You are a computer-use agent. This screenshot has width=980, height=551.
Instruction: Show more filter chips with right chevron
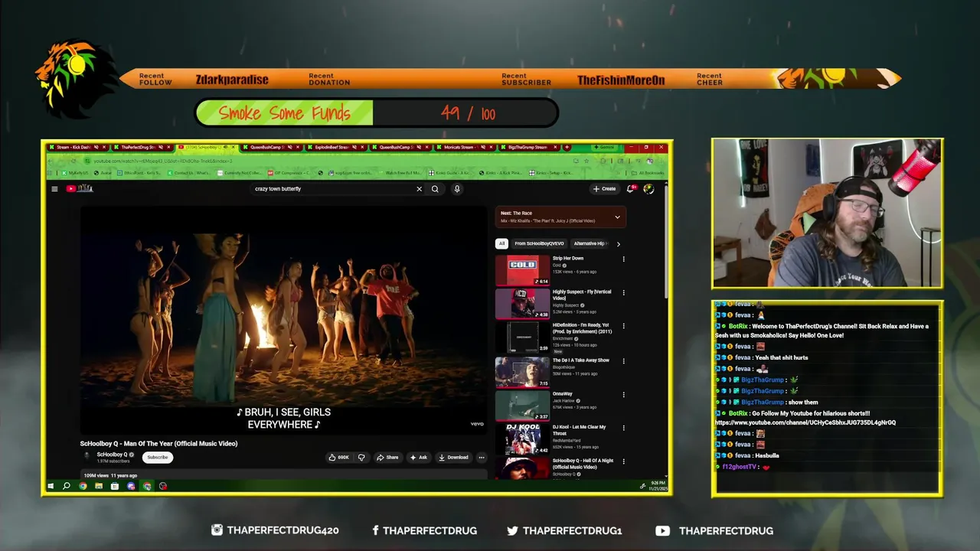(x=618, y=244)
